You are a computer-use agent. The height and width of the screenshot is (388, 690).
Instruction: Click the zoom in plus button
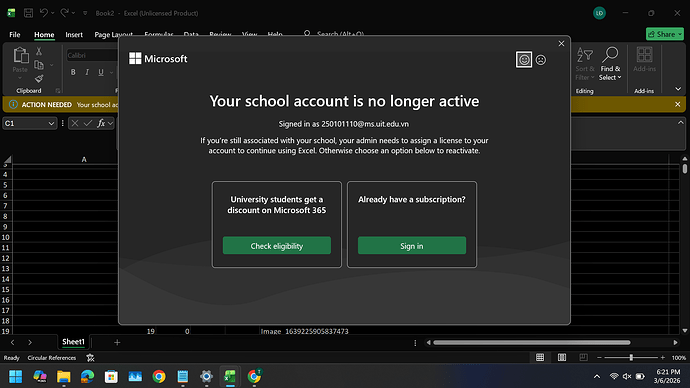pos(663,358)
